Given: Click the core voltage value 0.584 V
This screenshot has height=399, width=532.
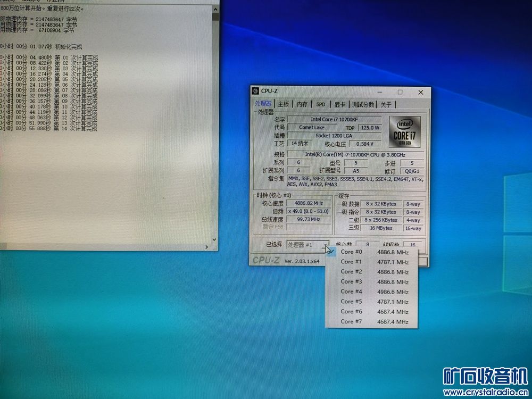Looking at the screenshot, I should pos(365,144).
